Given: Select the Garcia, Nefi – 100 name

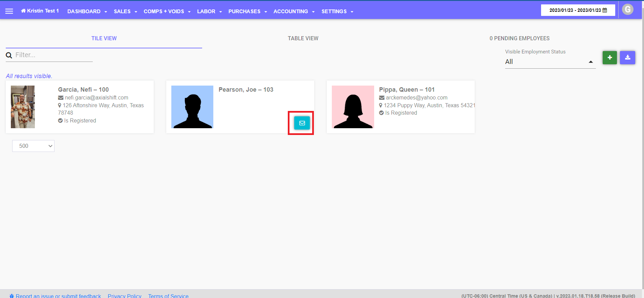Looking at the screenshot, I should 83,90.
